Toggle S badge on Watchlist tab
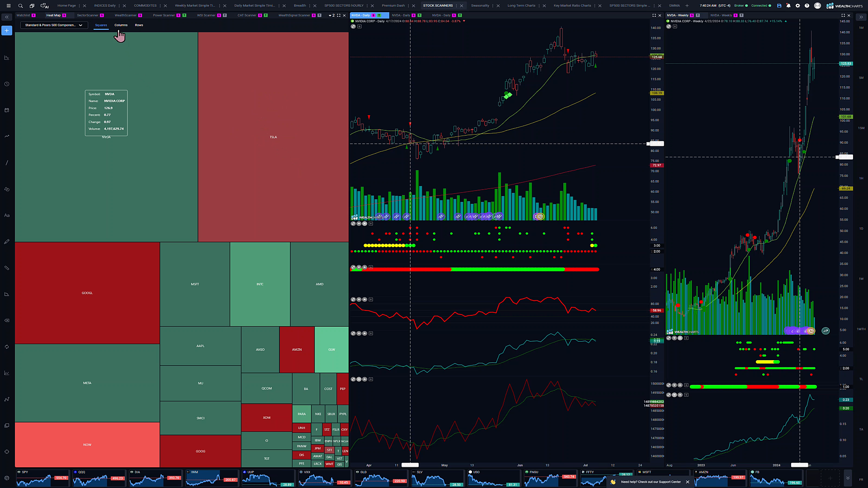Image resolution: width=868 pixels, height=488 pixels. 33,15
